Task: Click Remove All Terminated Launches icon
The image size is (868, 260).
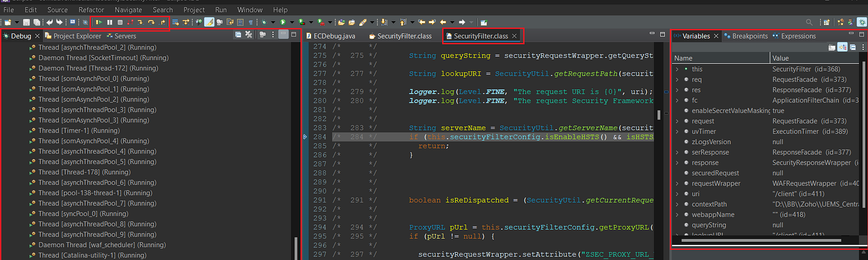Action: 248,34
